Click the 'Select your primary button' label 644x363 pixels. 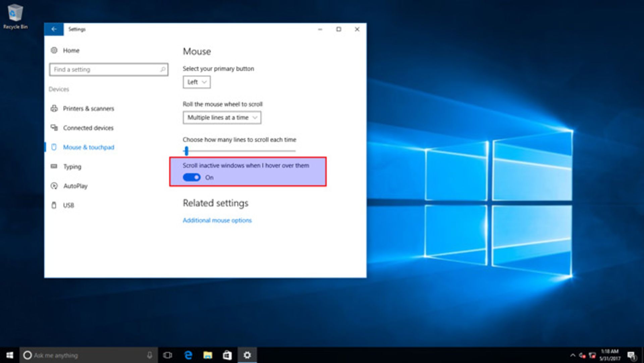218,69
